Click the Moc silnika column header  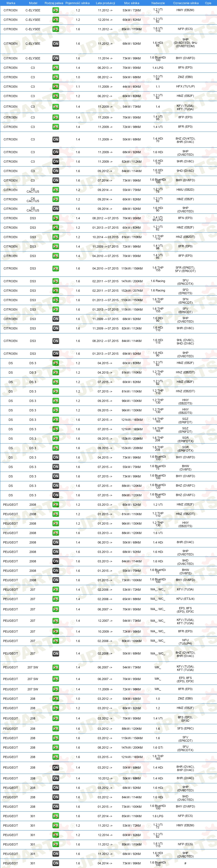tap(132, 3)
